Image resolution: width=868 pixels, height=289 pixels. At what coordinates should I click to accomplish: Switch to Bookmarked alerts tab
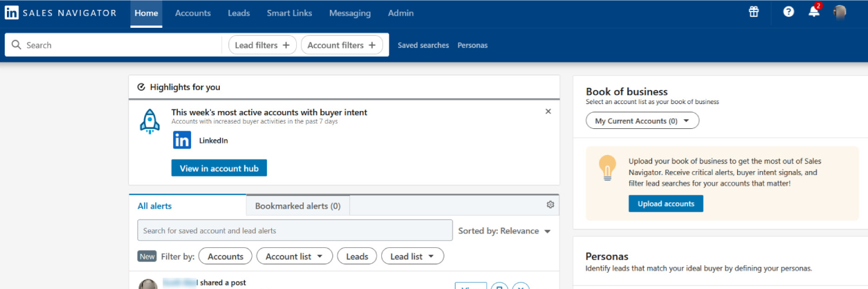tap(297, 206)
